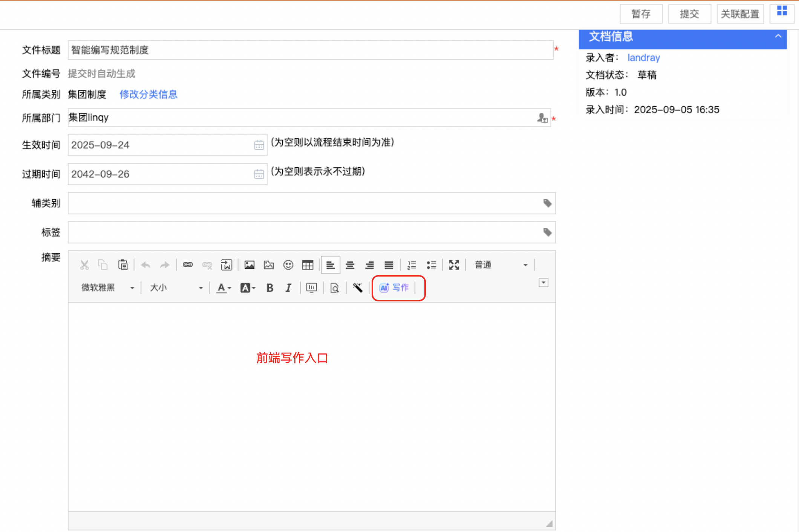799x532 pixels.
Task: Insert a table in the editor
Action: point(308,265)
